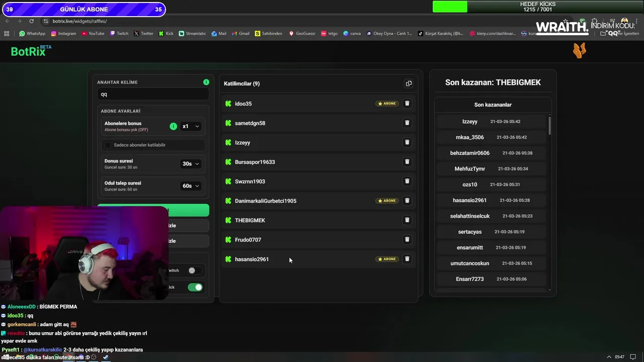Click the browser address bar URL
This screenshot has width=644, height=362.
(79, 21)
